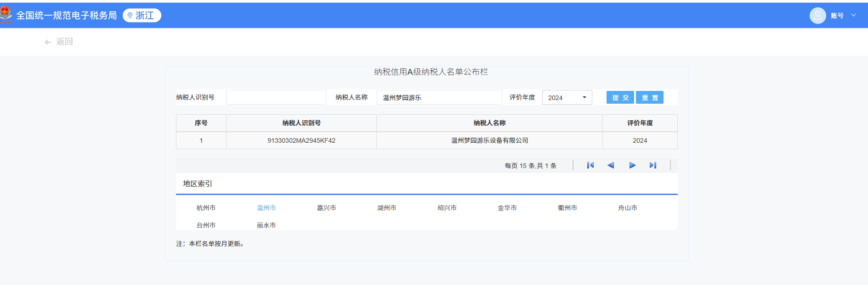Click the 温州梦园游乐设备有限公司 table row

click(489, 140)
